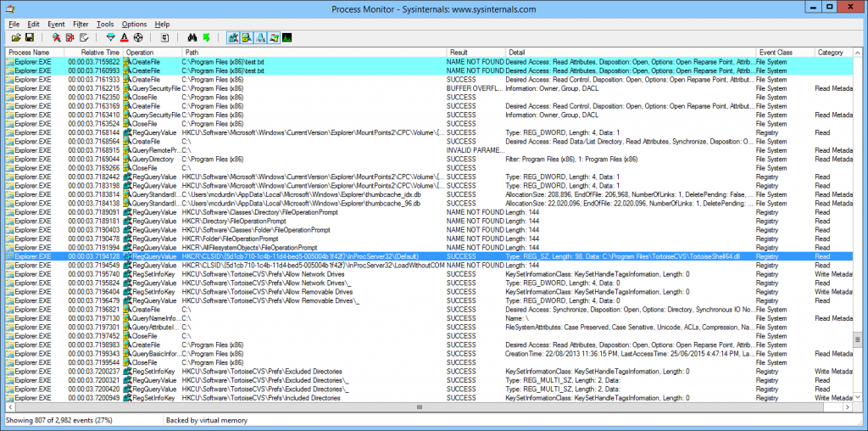Toggle event capture with magnifier icon
Viewport: 868px width, 431px height.
click(57, 37)
